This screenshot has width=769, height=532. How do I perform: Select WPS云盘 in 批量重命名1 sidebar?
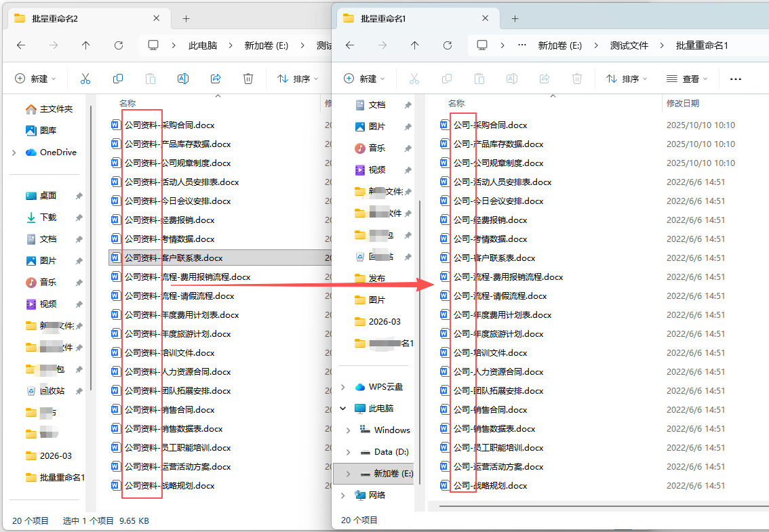378,387
